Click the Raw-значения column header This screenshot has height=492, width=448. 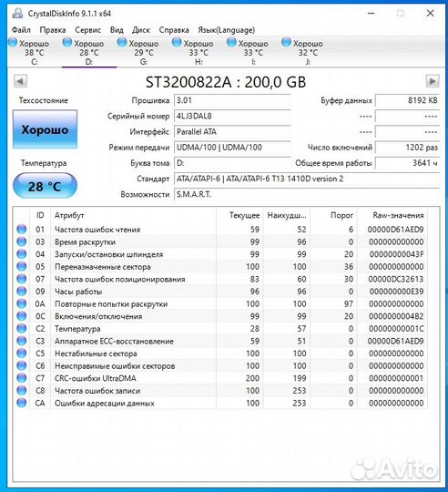click(392, 215)
